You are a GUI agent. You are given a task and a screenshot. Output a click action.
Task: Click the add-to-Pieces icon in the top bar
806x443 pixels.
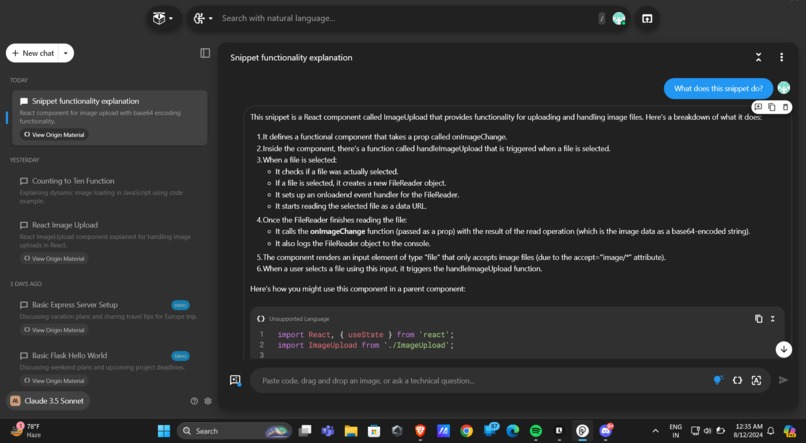pos(647,19)
